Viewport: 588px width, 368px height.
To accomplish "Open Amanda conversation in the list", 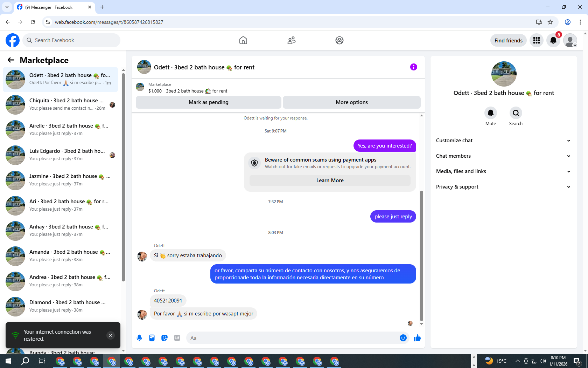I will point(60,256).
